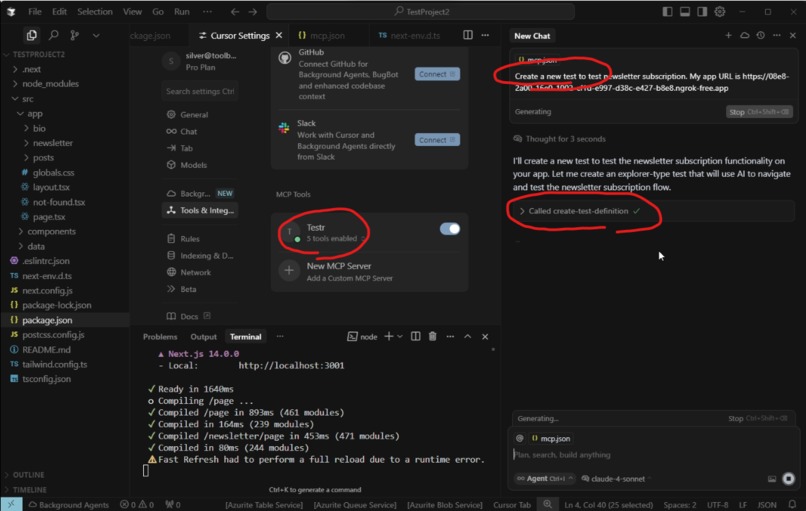
Task: Open Source Control branch icon
Action: pyautogui.click(x=75, y=35)
